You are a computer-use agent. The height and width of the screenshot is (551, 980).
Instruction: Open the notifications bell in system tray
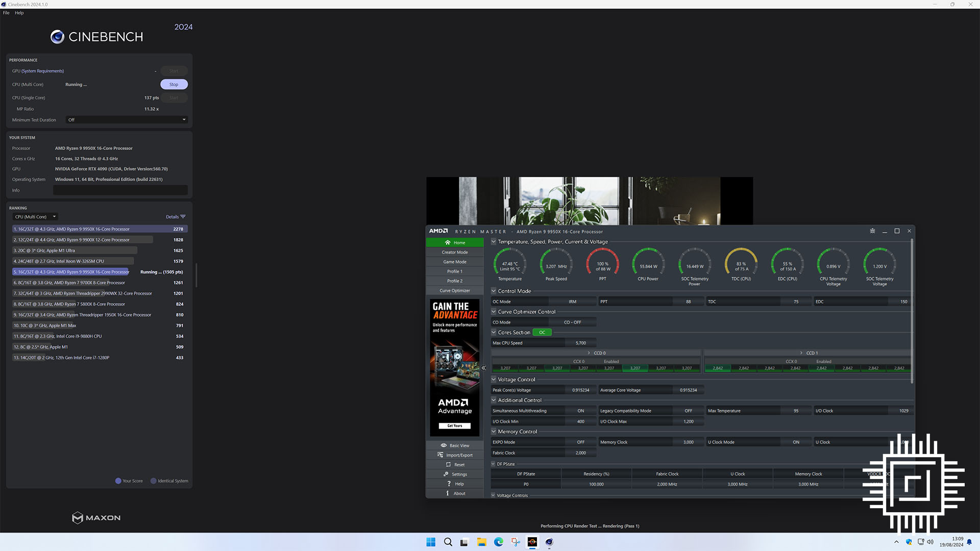click(x=969, y=542)
